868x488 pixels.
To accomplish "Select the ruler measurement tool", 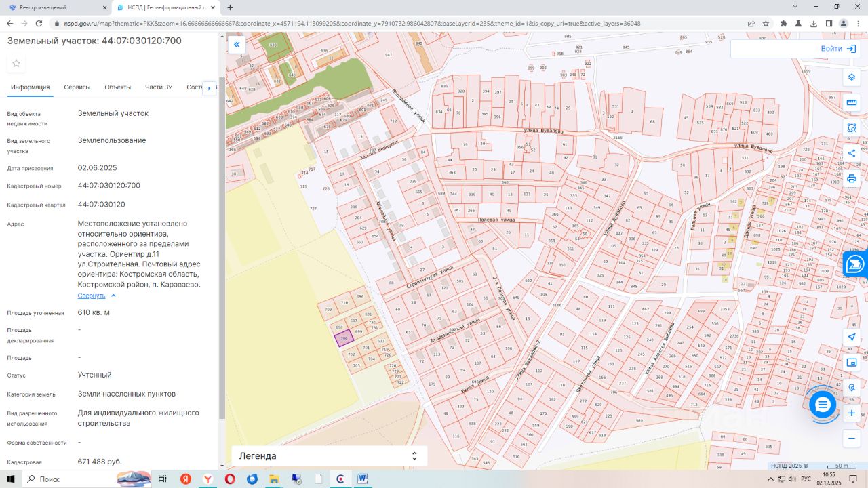I will (x=852, y=102).
